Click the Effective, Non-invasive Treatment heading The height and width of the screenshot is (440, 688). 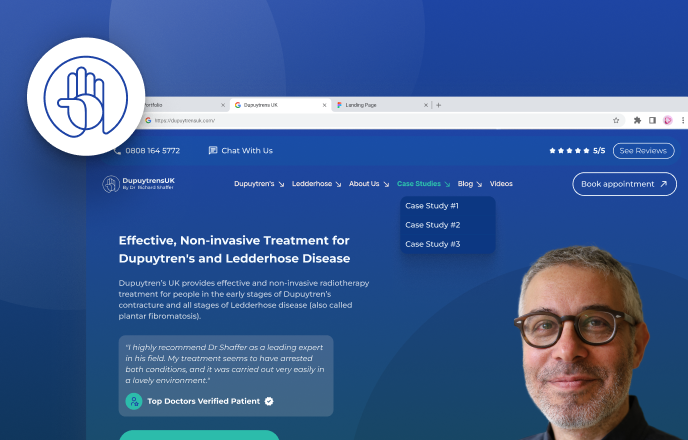(x=234, y=249)
